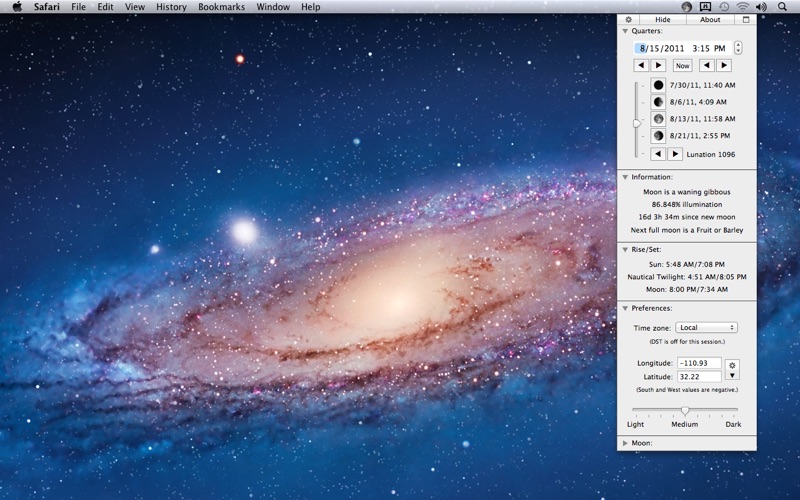Go to previous lunation arrow
The width and height of the screenshot is (800, 500).
[658, 154]
